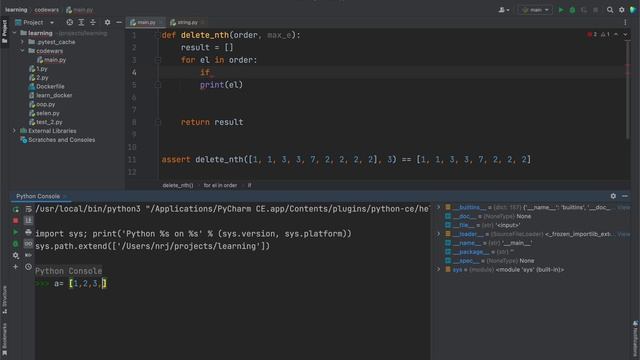Image resolution: width=640 pixels, height=360 pixels.
Task: Expand External Libraries node
Action: click(15, 131)
